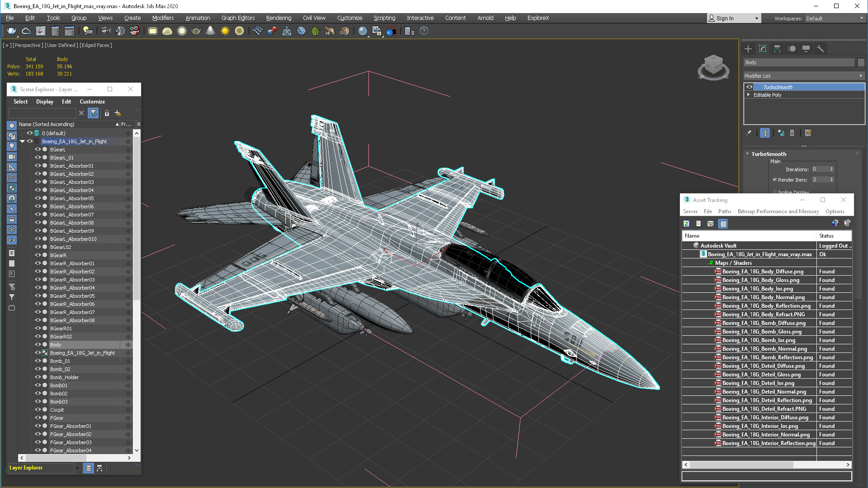Click the green grass icon in toolbar
This screenshot has width=868, height=488.
pyautogui.click(x=315, y=31)
